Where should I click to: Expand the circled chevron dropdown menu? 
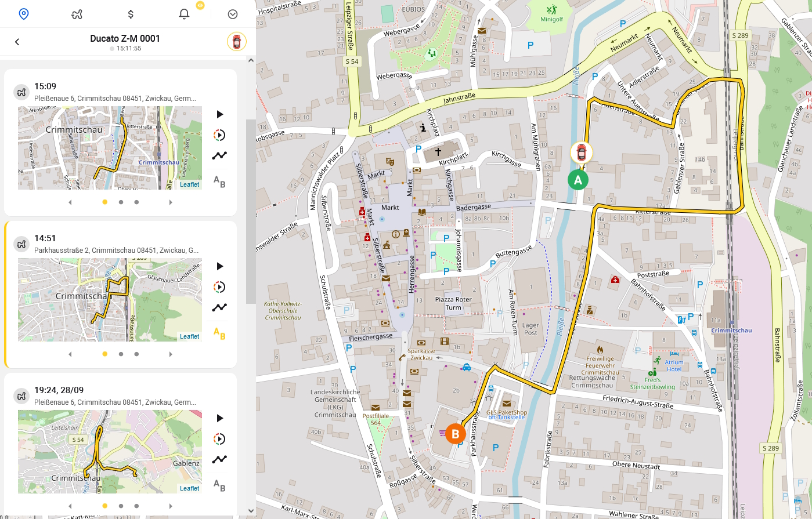pyautogui.click(x=233, y=14)
